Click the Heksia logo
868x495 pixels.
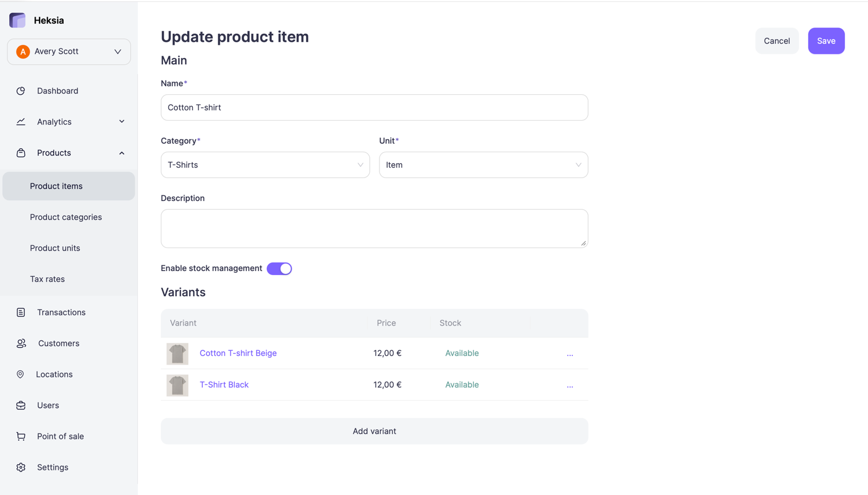[17, 20]
